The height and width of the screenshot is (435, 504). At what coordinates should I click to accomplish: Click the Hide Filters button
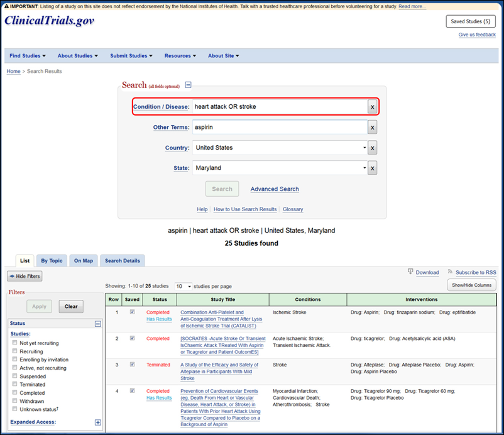coord(25,276)
